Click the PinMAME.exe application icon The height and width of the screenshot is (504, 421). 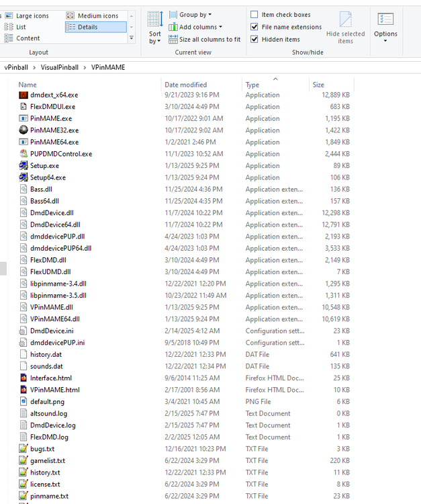pos(24,118)
